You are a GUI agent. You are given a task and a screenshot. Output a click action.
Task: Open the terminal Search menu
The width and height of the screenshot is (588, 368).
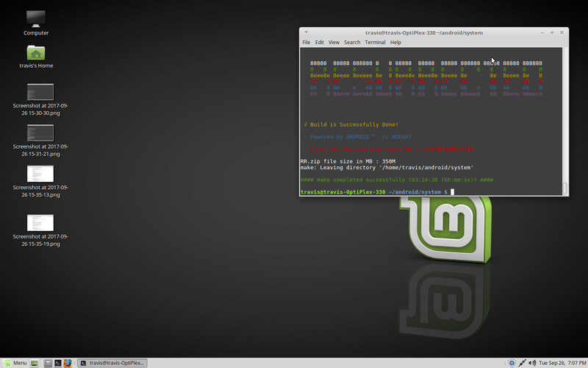[x=352, y=42]
